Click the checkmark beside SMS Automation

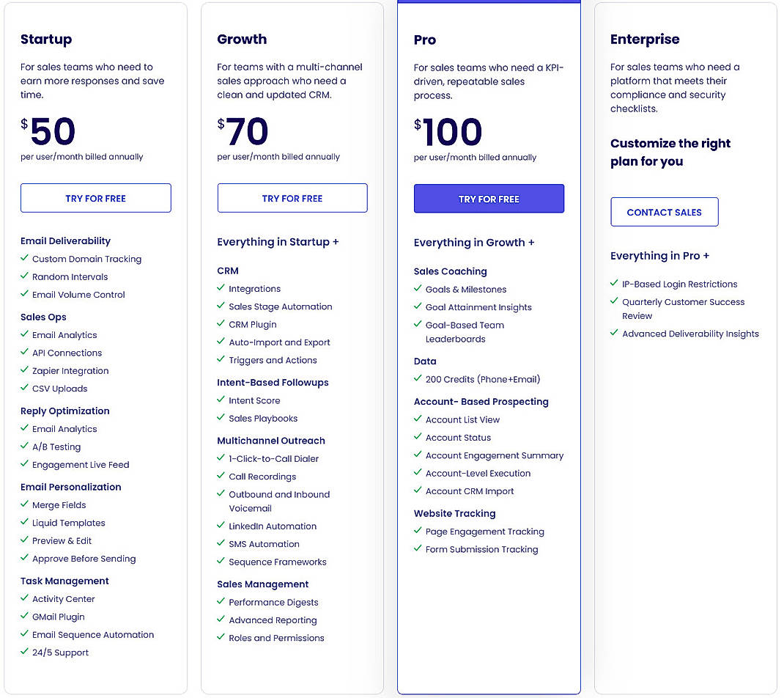(220, 544)
